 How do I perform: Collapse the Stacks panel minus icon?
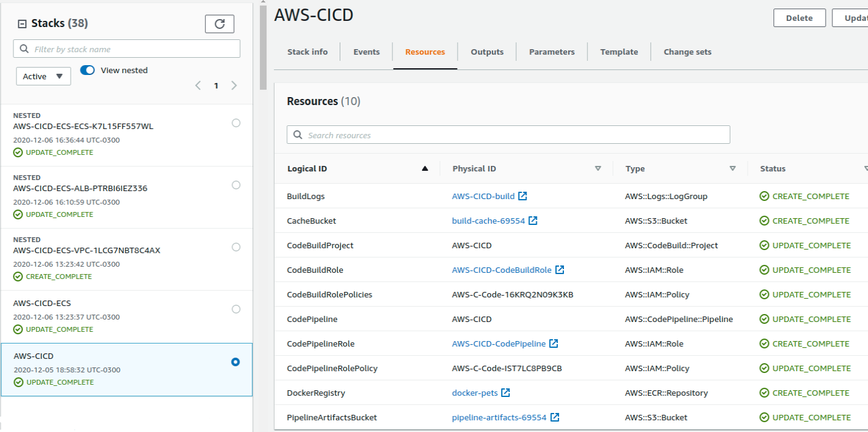[x=22, y=24]
